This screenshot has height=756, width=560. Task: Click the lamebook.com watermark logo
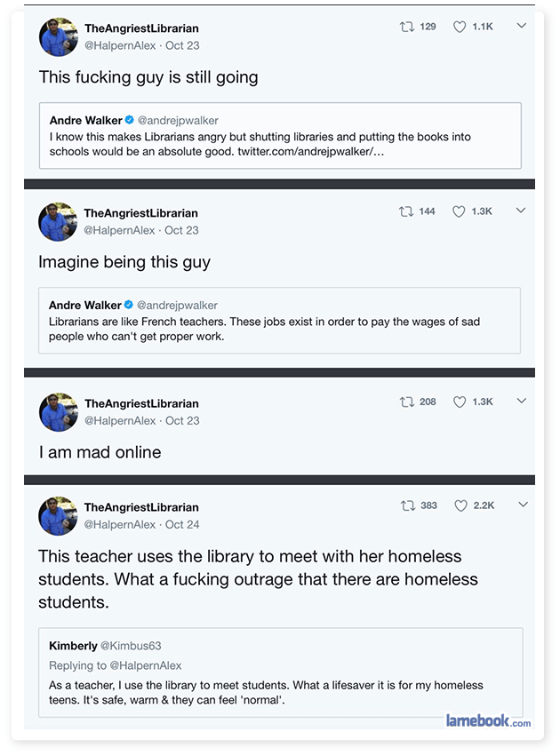(488, 720)
